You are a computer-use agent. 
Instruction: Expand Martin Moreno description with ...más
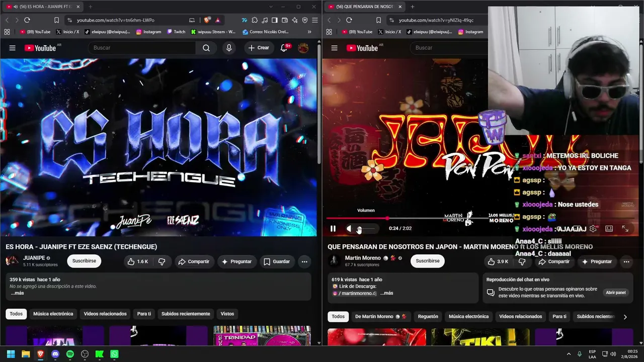[x=386, y=293]
